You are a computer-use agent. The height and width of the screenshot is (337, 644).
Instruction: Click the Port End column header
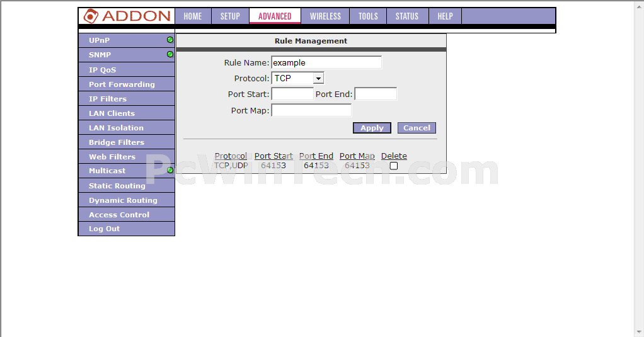316,156
